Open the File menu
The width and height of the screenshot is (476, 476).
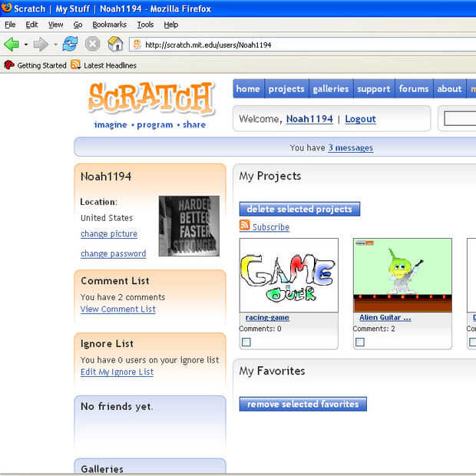point(10,25)
